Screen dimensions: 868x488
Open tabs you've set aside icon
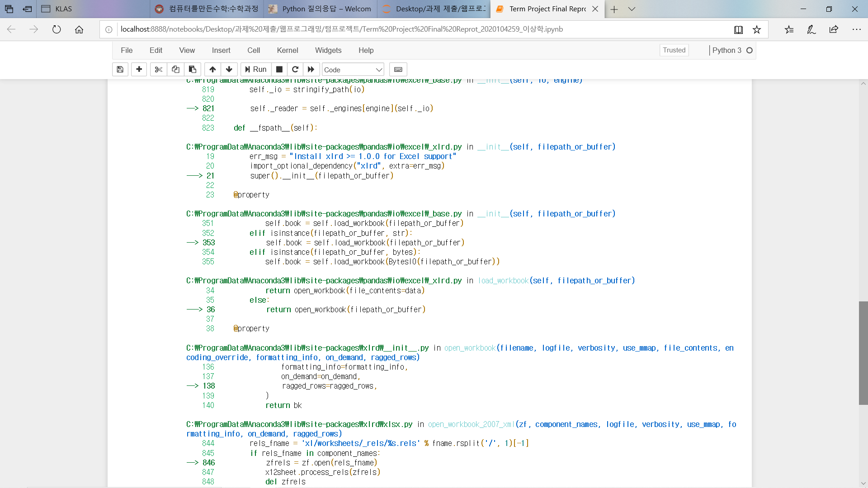click(x=9, y=9)
